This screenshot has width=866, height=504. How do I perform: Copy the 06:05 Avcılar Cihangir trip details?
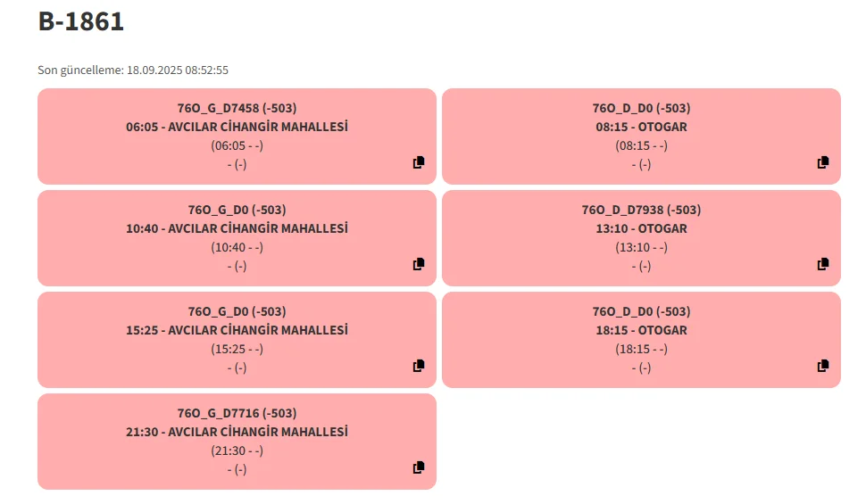(419, 162)
